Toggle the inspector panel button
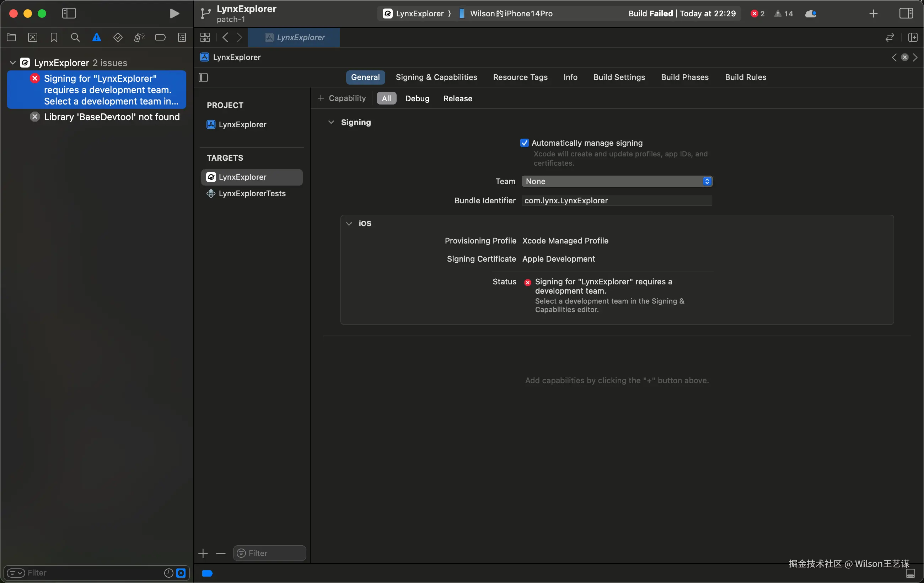The height and width of the screenshot is (583, 924). coord(906,14)
